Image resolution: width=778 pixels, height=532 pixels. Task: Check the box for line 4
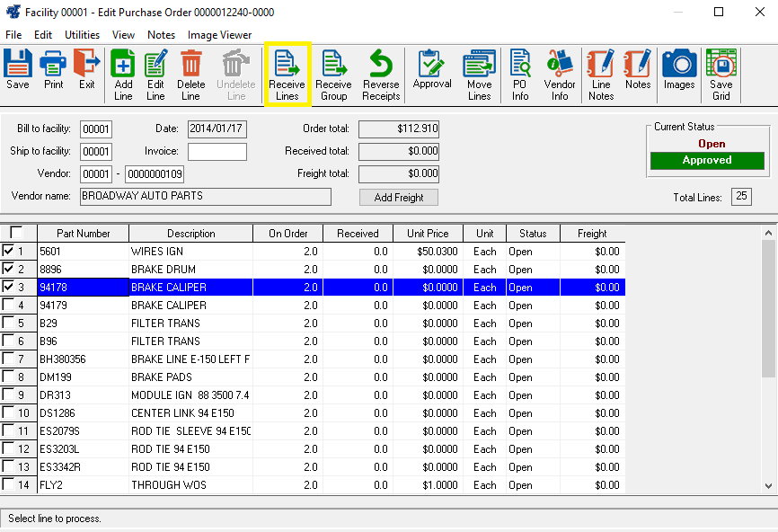click(9, 306)
